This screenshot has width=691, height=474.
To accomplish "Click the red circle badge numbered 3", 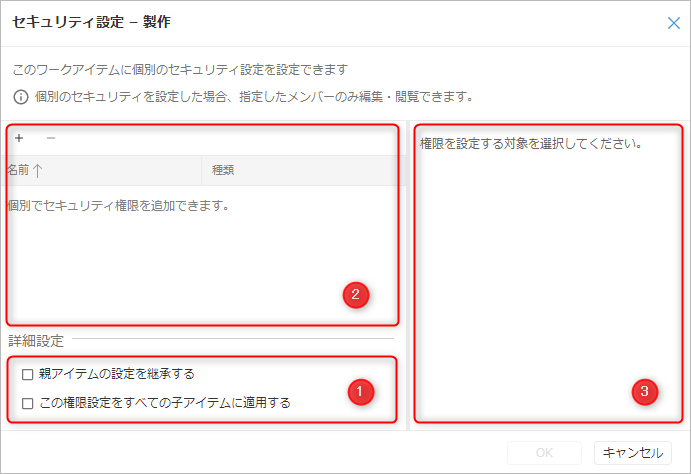I will (647, 393).
